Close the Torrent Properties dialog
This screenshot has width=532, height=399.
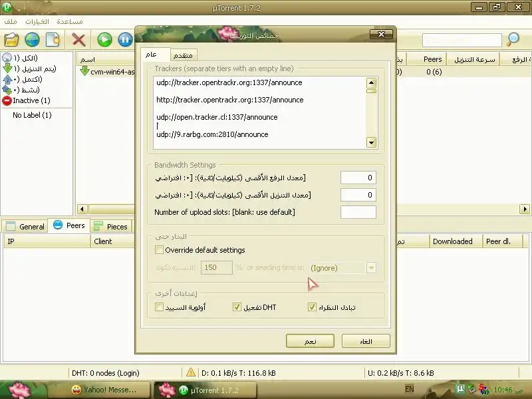(x=381, y=35)
